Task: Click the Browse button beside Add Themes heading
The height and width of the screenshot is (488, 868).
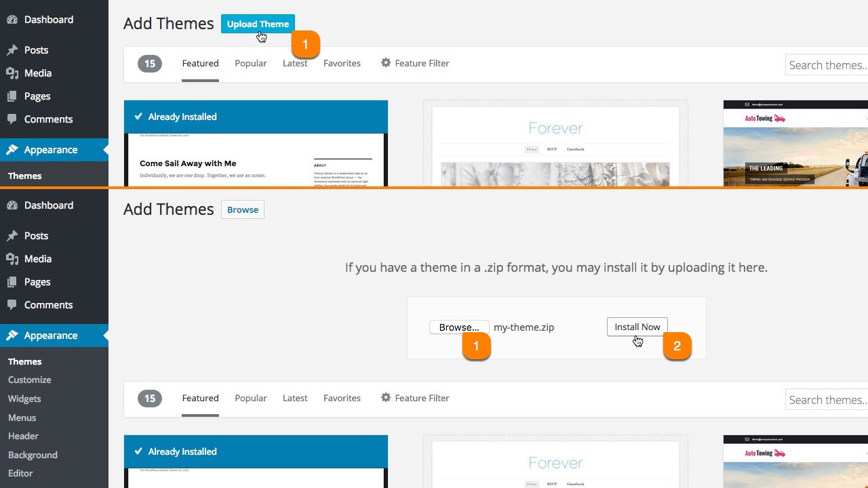Action: (243, 209)
